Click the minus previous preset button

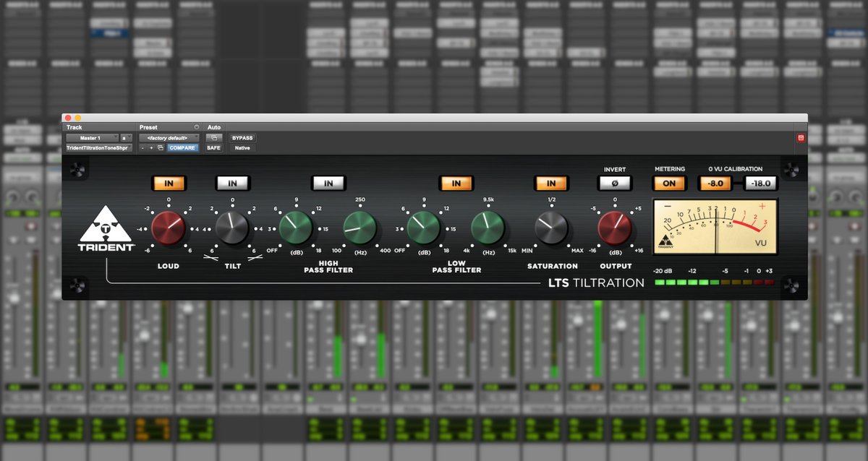pyautogui.click(x=142, y=148)
